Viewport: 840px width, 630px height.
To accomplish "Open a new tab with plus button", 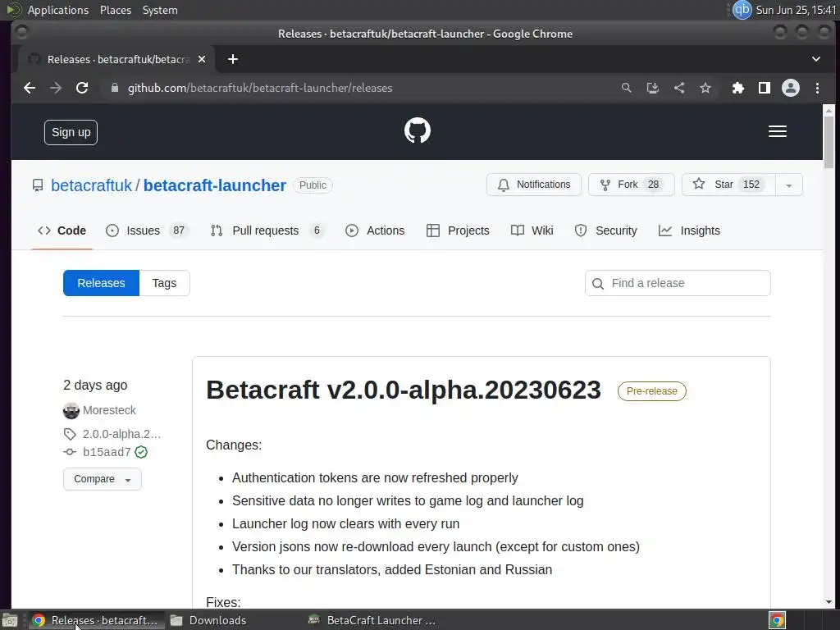I will 232,59.
